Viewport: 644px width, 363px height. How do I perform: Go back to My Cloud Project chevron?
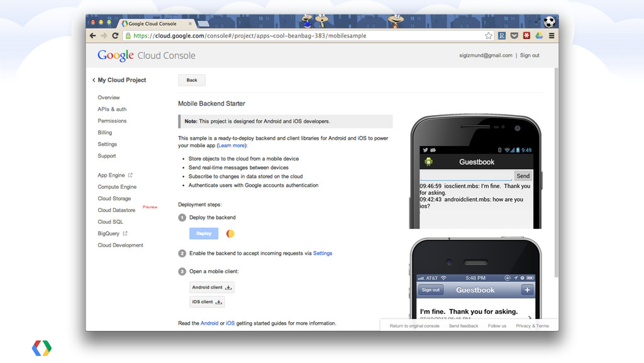pos(94,80)
